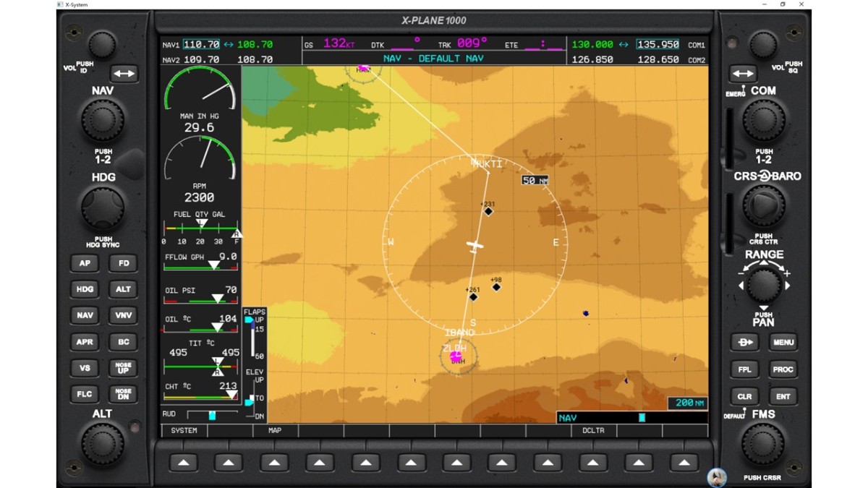Click the HDG heading knob

(102, 207)
